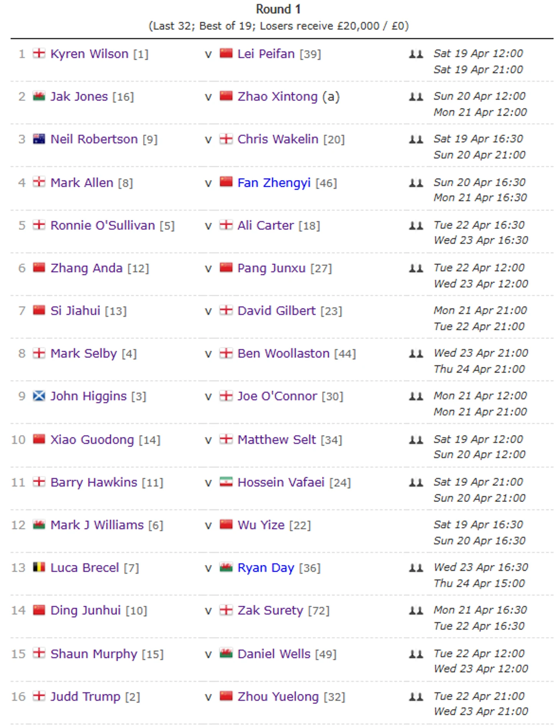
Task: Click Iran flag beside Hossein Vafaei
Action: pyautogui.click(x=226, y=482)
